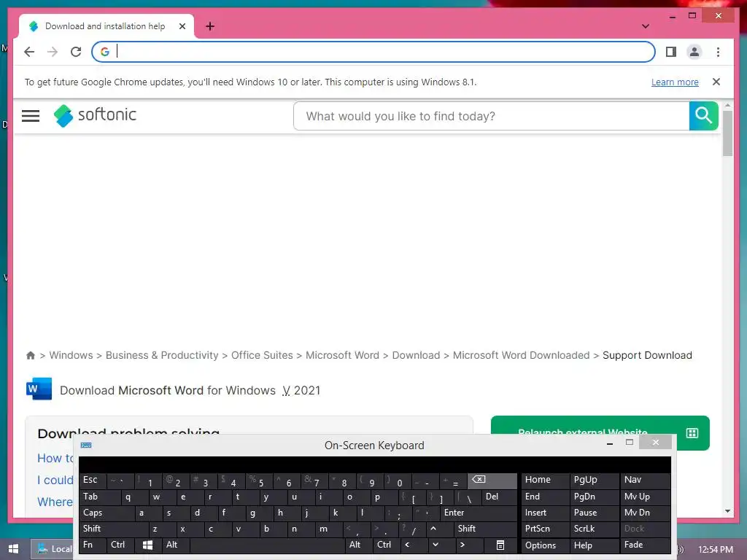
Task: Open Microsoft Word Downloaded breadcrumb
Action: 521,355
